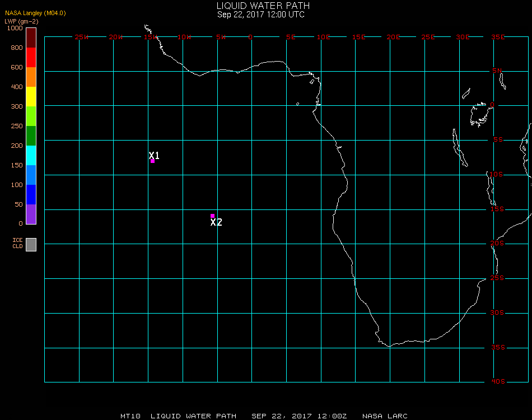Viewport: 532px width, 420px height.
Task: Click the magenta X2 marker square
Action: coord(212,216)
